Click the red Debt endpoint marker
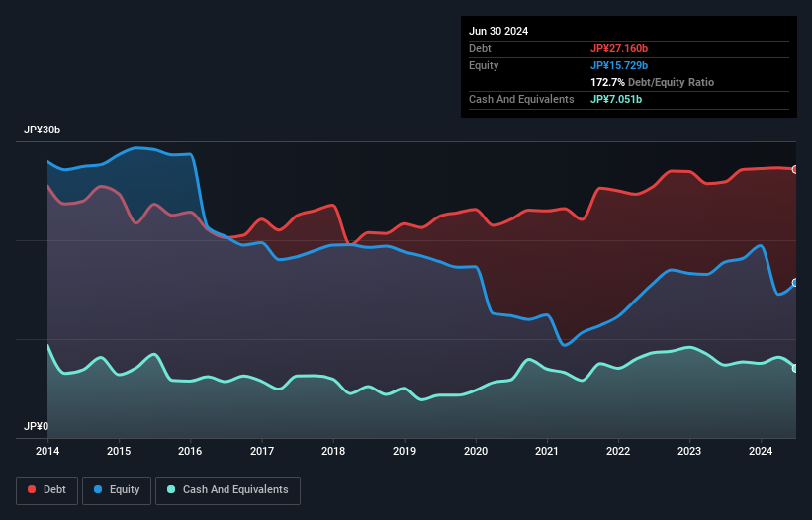Viewport: 812px width, 520px height. [795, 169]
